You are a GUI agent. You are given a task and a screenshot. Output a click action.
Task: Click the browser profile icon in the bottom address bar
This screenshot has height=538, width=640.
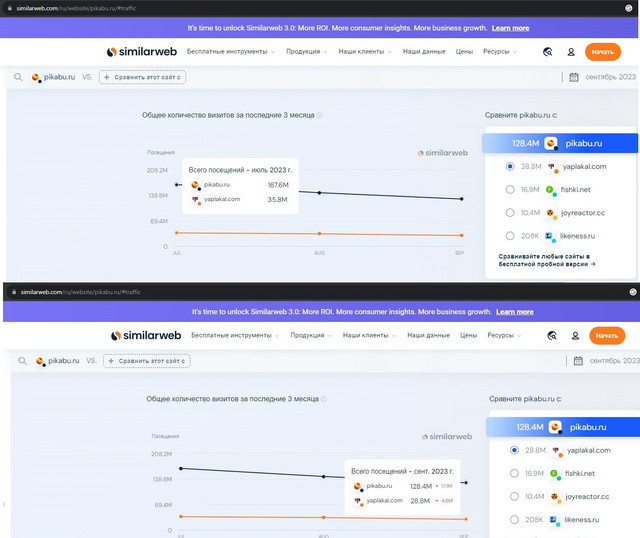pos(633,292)
